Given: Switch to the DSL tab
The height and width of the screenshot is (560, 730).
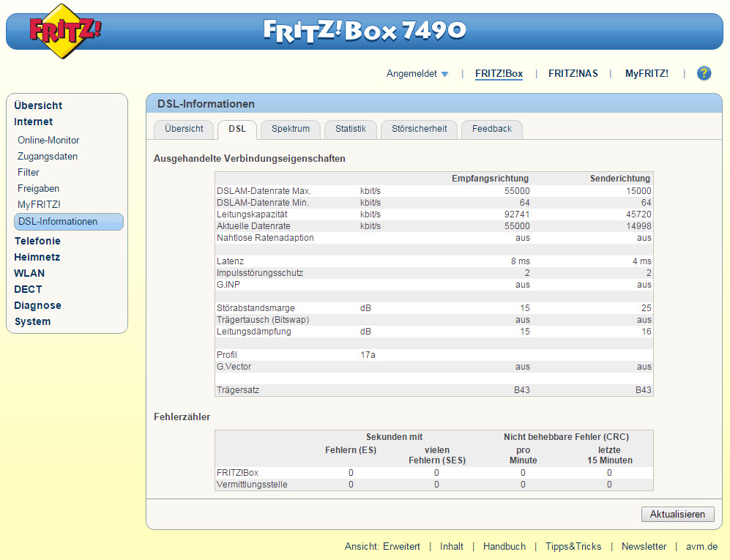Looking at the screenshot, I should coord(237,129).
